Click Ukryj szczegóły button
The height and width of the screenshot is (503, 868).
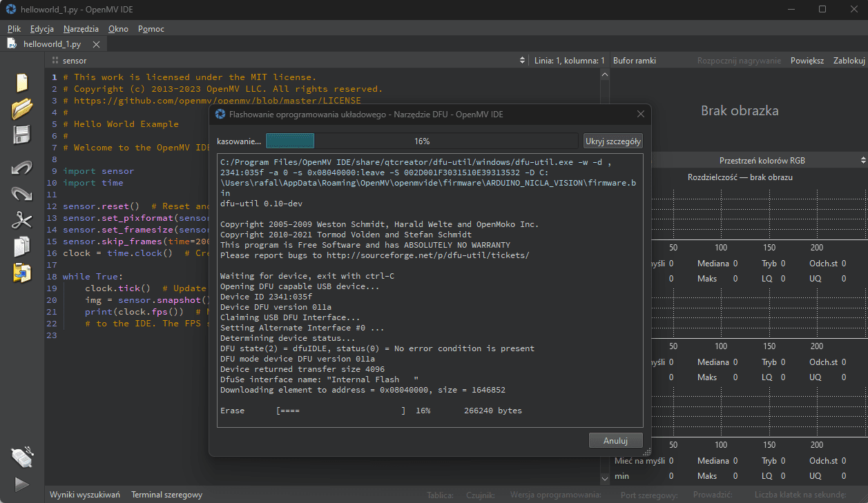(x=613, y=141)
